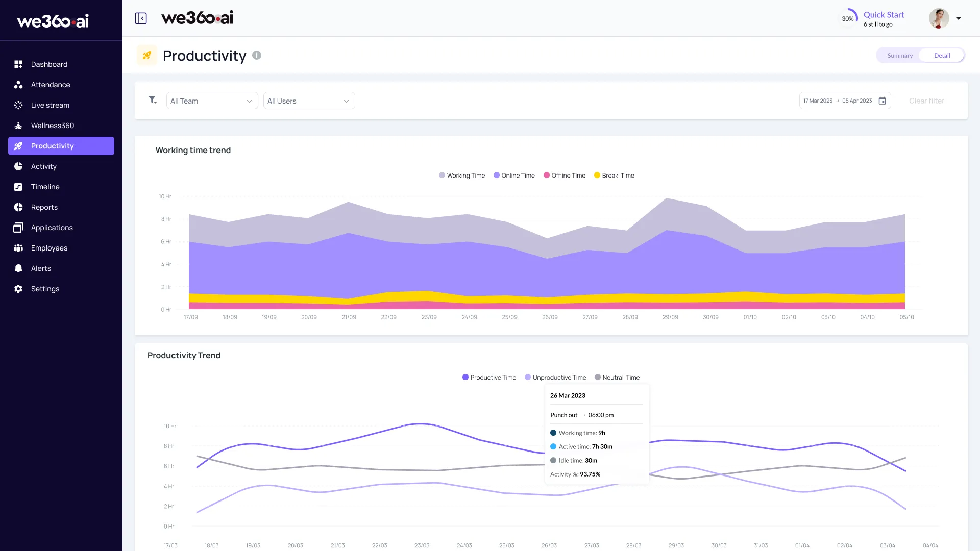Expand the All Users dropdown
This screenshot has height=551, width=980.
(x=309, y=101)
